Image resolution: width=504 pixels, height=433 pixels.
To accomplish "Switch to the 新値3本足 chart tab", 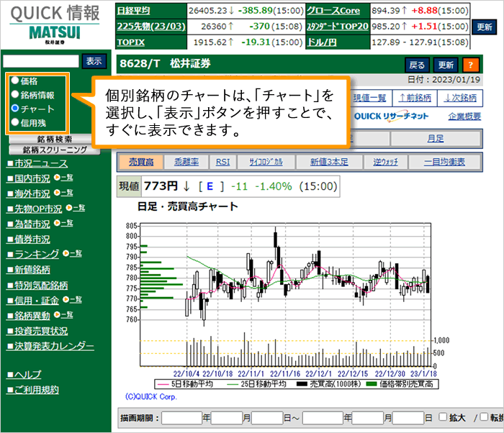I will 329,162.
